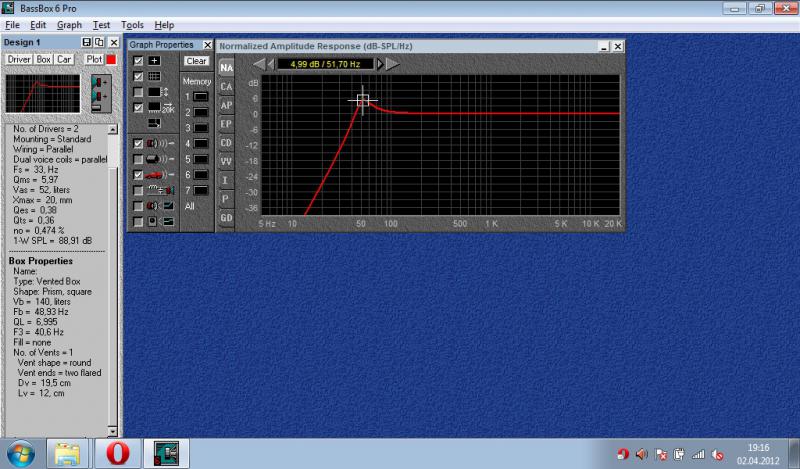800x469 pixels.
Task: Jump cursor far right with large right arrow
Action: (x=392, y=64)
